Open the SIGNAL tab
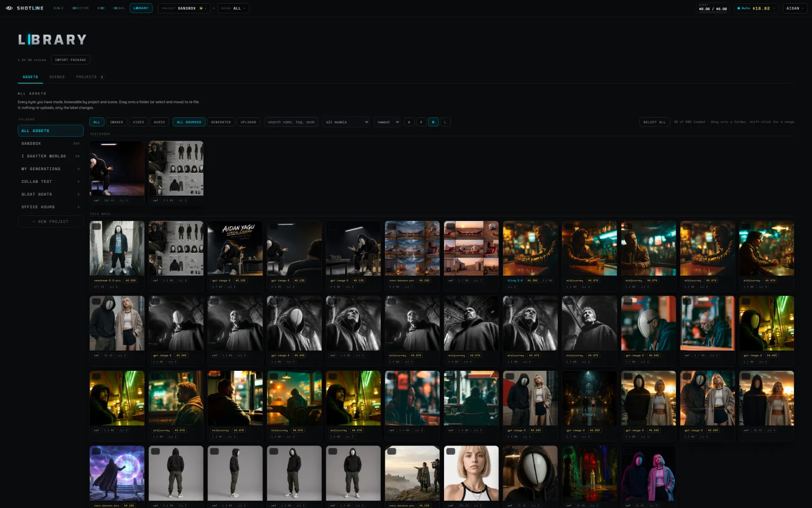Viewport: 812px width, 508px height. click(119, 8)
